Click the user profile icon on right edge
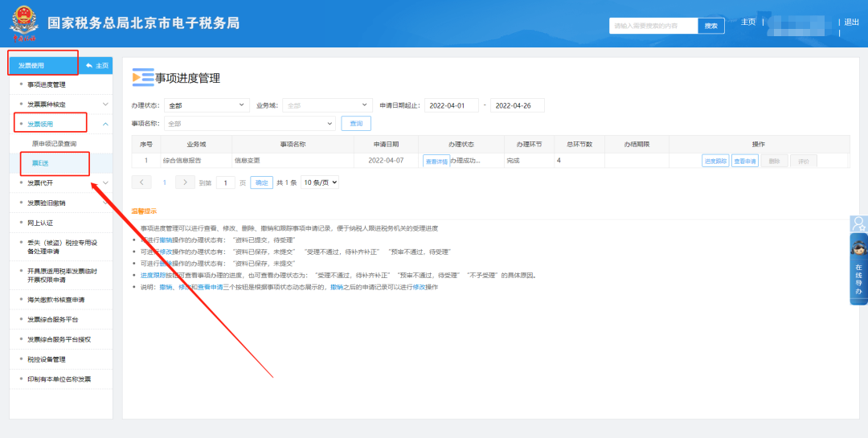Image resolution: width=868 pixels, height=438 pixels. tap(858, 224)
